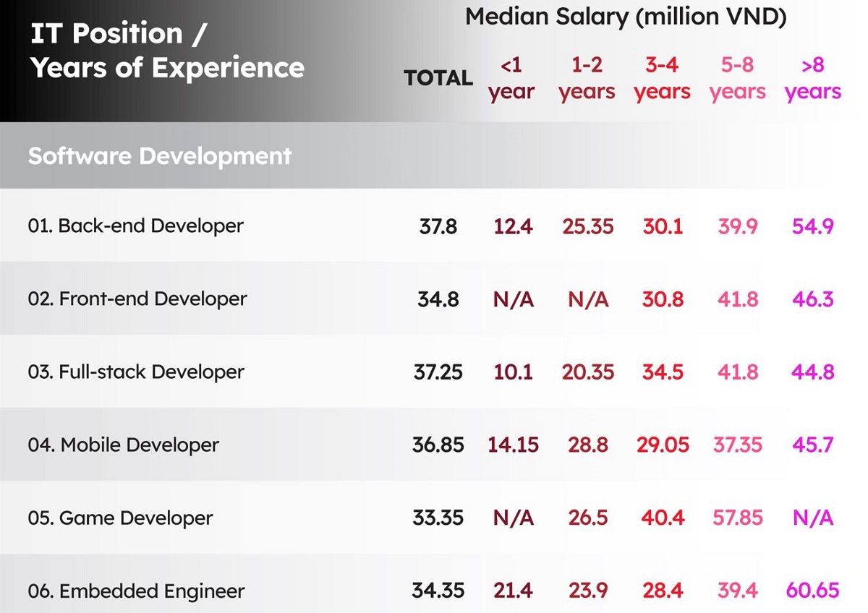Select the Back-end Developer row label
868x613 pixels.
[x=136, y=226]
